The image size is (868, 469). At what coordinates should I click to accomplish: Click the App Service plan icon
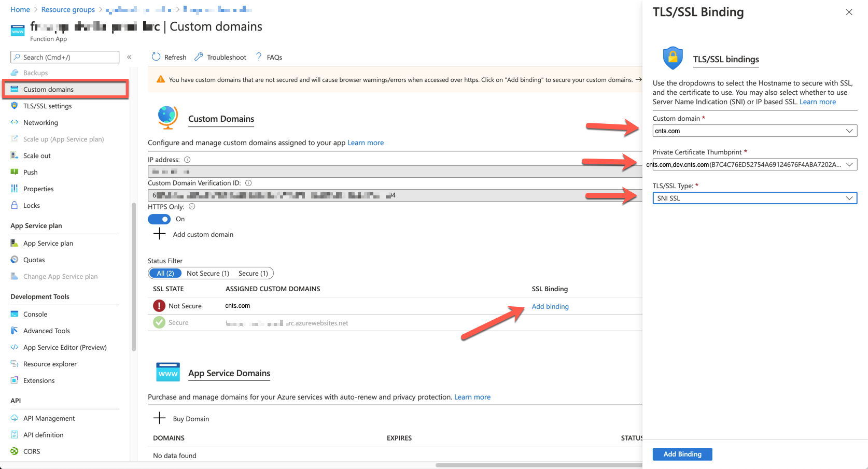click(x=15, y=243)
